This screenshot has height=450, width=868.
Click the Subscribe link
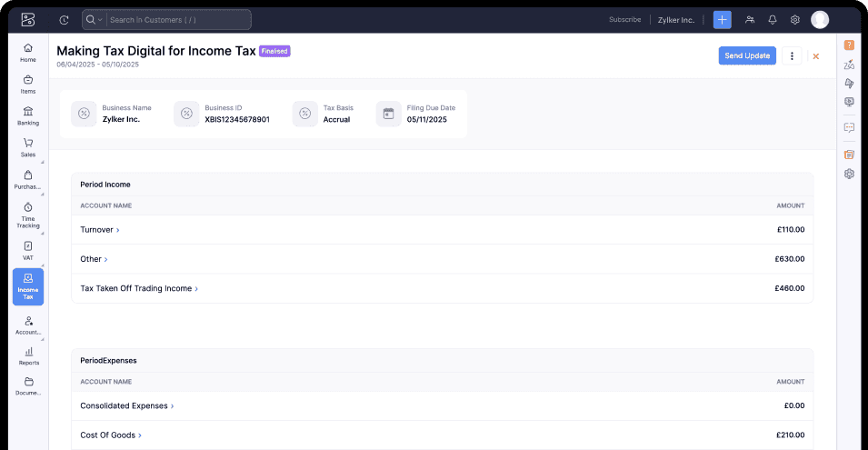[625, 19]
